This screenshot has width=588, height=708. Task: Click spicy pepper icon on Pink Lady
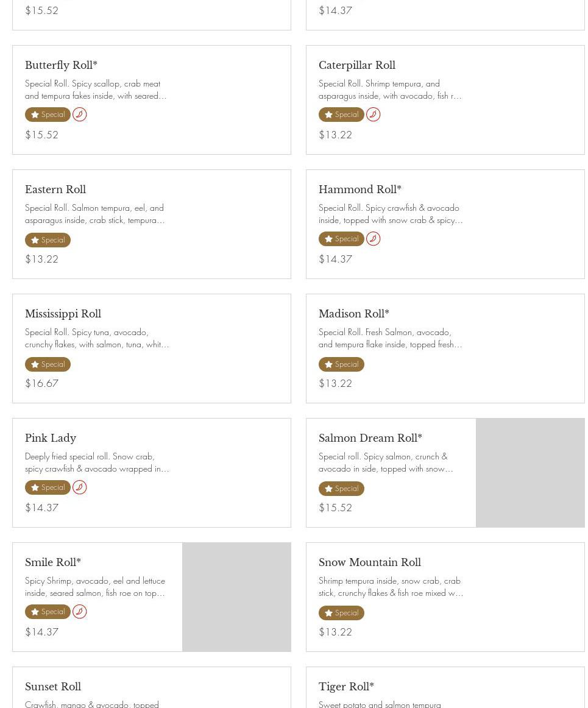(80, 487)
